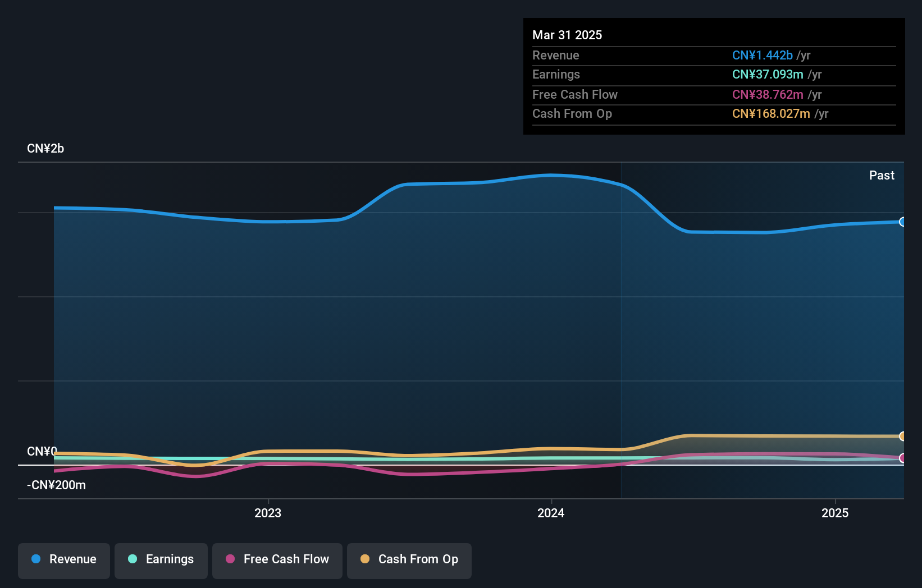
Task: Click the CN¥1.442b revenue value
Action: click(x=763, y=56)
